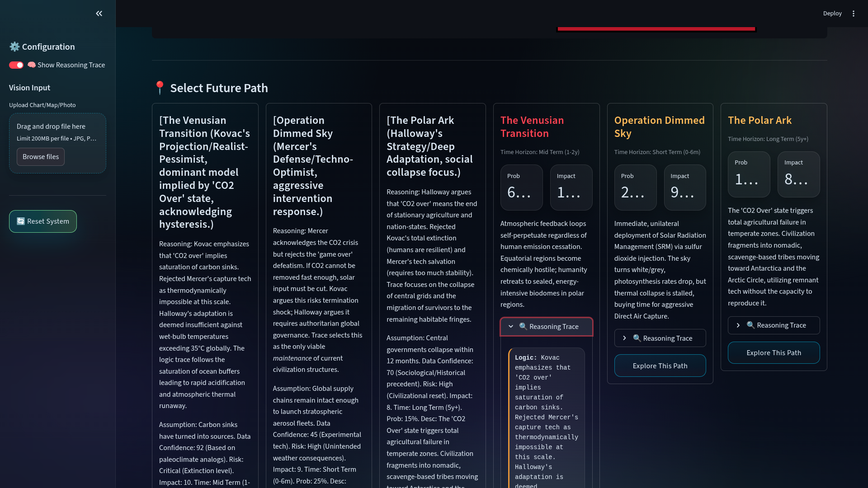
Task: Click the Venusian Transition Prob metric box
Action: [x=521, y=187]
